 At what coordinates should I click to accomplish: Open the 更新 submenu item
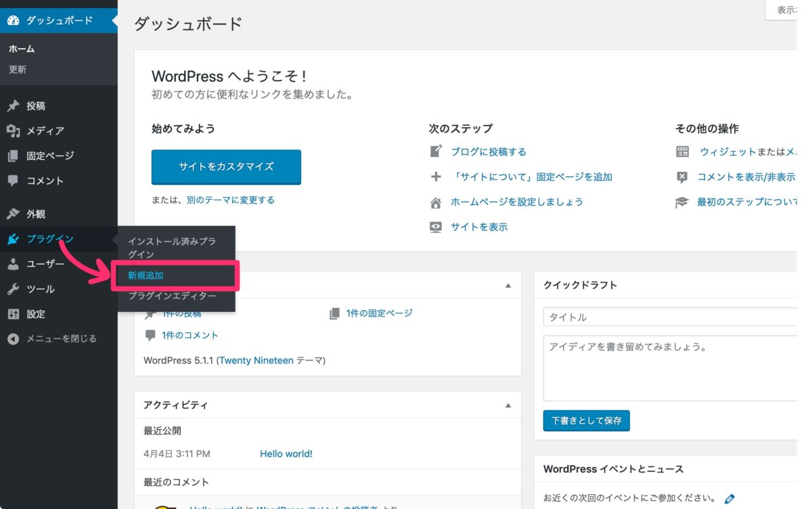(x=18, y=69)
